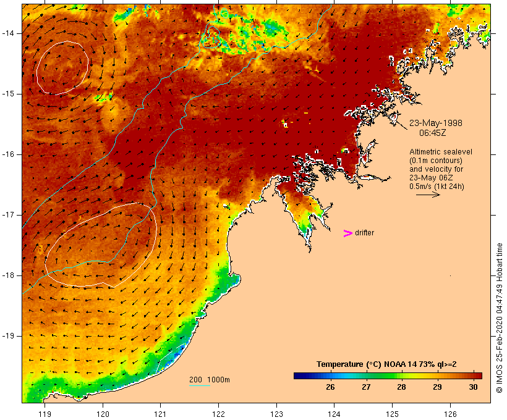Viewport: 507px width, 420px height.
Task: Click the longitude axis label '125'
Action: [393, 414]
